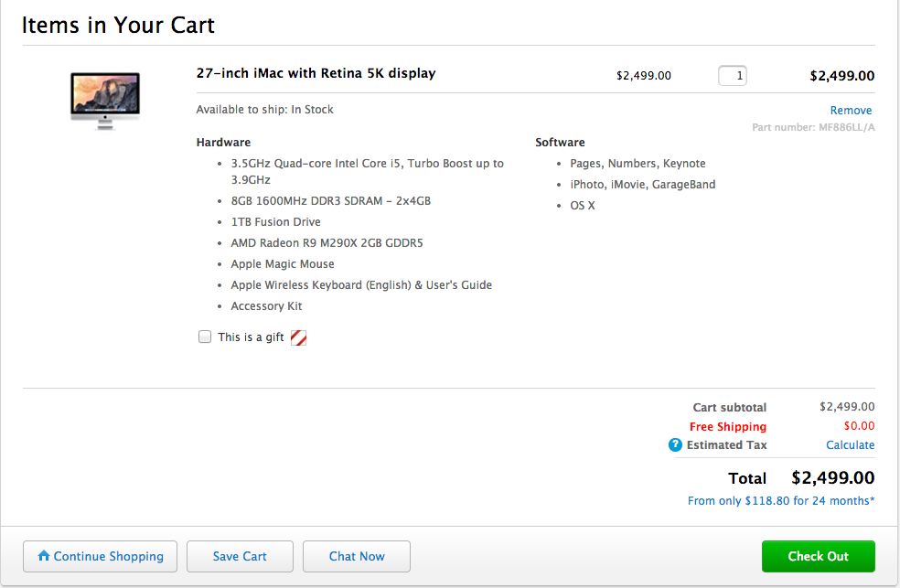The width and height of the screenshot is (900, 588).
Task: Open the 27-inch iMac with Retina 5K display title
Action: pos(316,73)
